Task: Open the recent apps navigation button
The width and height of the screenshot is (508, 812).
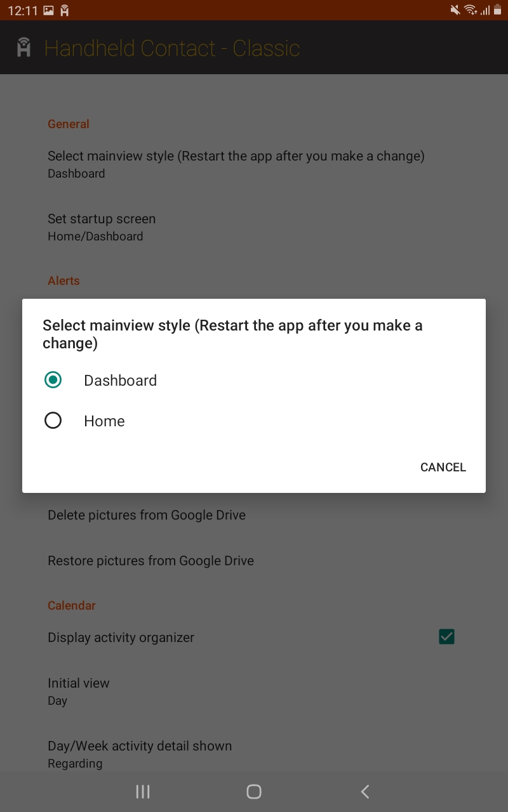Action: pyautogui.click(x=143, y=791)
